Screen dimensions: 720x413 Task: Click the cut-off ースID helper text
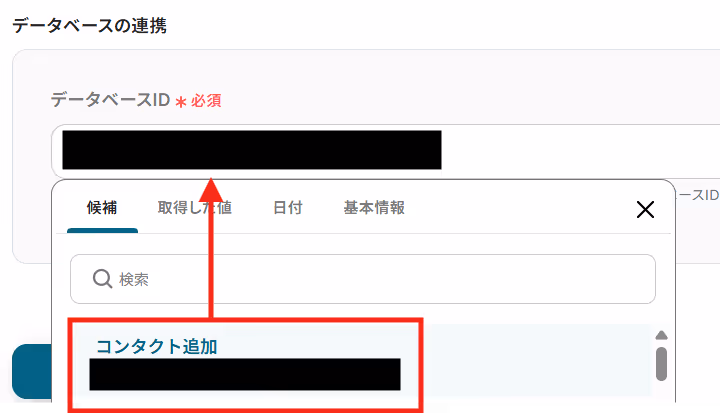tap(698, 195)
